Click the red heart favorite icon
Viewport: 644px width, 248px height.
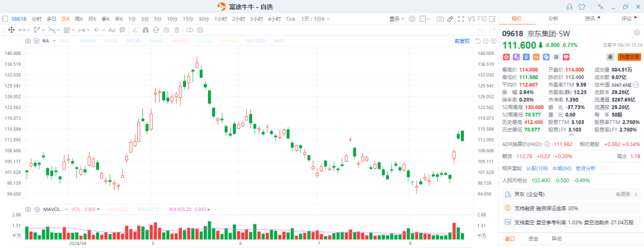(566, 57)
